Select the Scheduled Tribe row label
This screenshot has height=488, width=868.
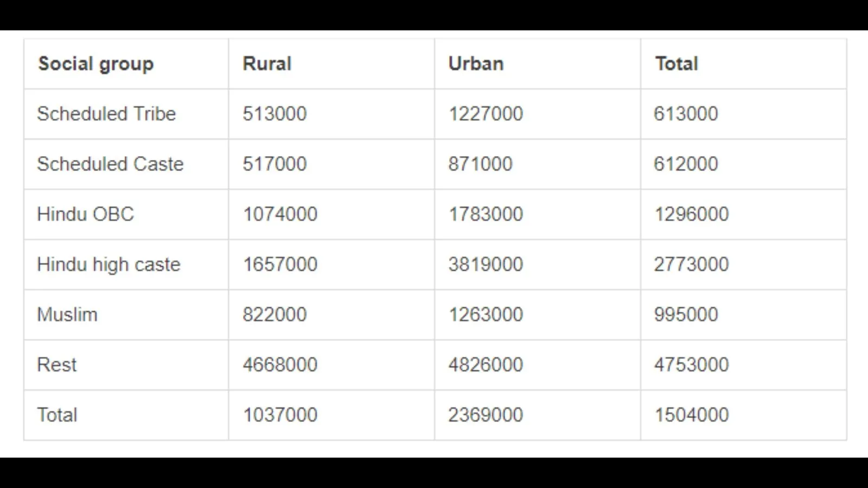pyautogui.click(x=106, y=114)
